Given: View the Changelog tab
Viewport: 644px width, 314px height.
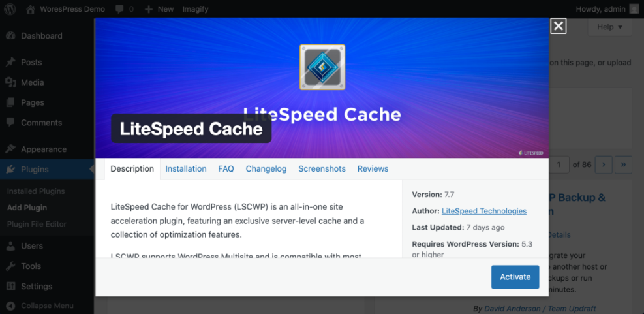Looking at the screenshot, I should (266, 169).
